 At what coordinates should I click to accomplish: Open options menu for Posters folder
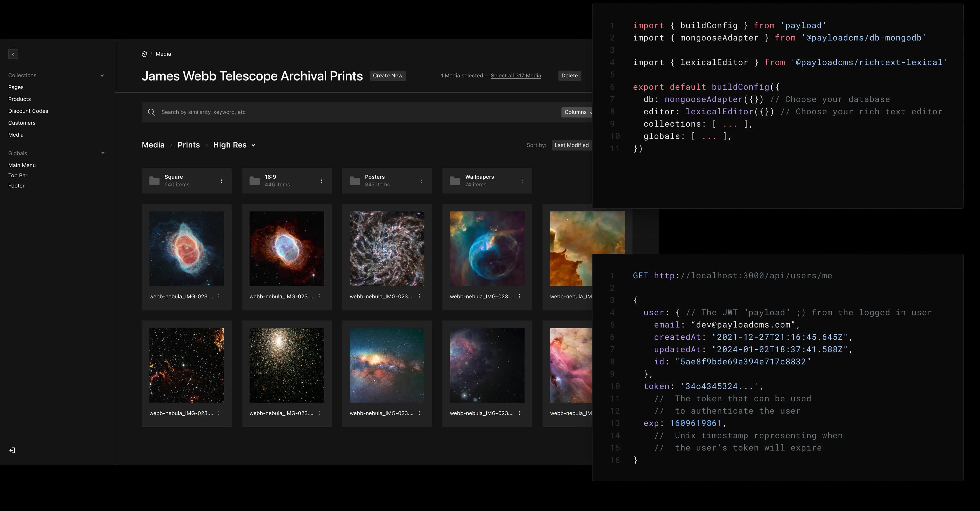point(422,181)
